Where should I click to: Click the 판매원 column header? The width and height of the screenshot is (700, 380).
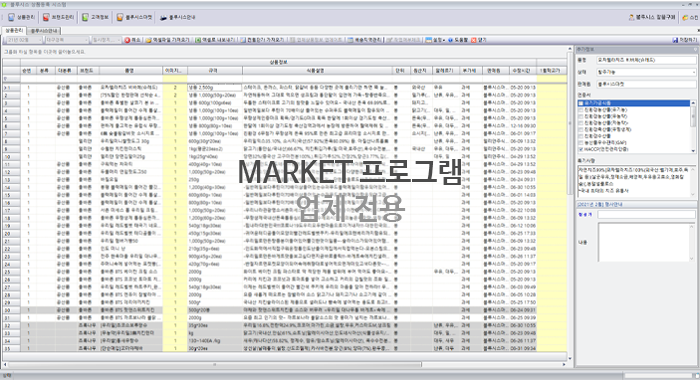click(x=495, y=71)
